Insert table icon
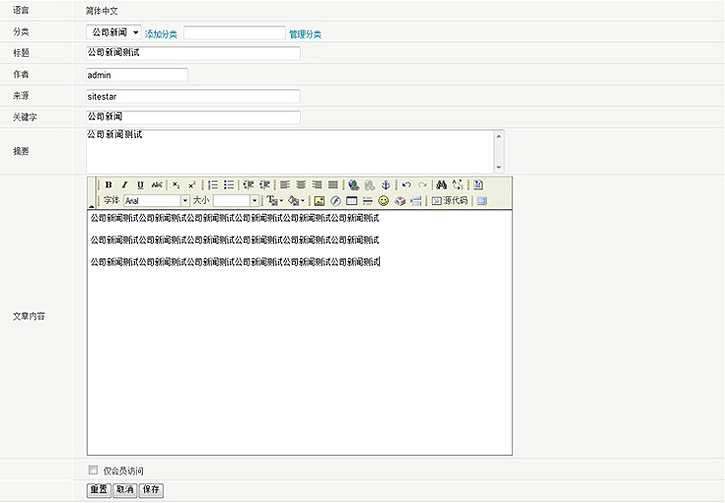The image size is (725, 503). [x=352, y=201]
